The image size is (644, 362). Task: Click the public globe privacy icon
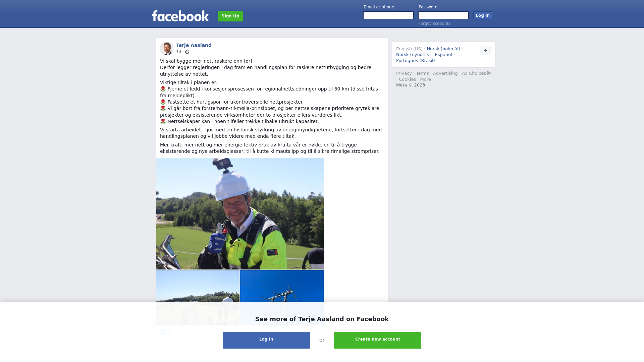187,52
